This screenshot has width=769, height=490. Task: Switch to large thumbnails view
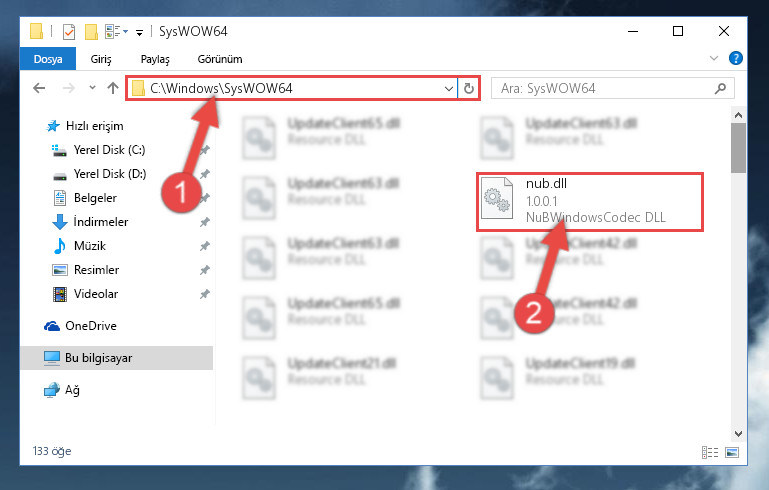732,452
